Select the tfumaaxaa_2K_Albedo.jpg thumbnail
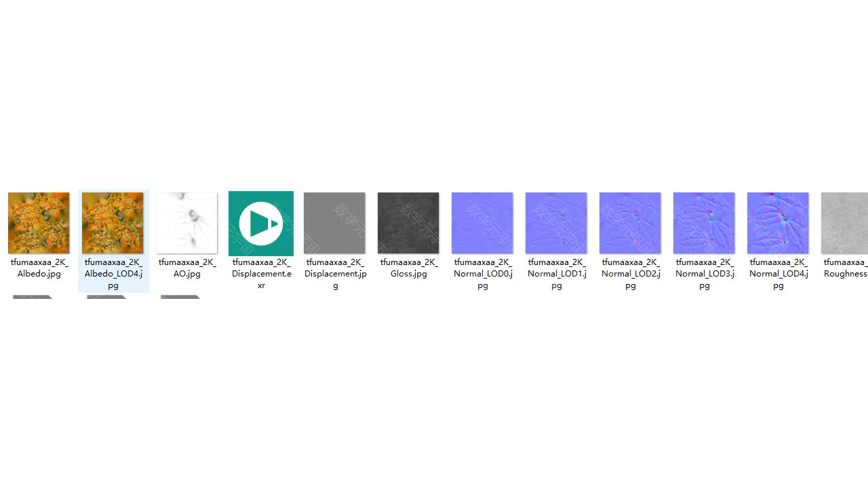The image size is (868, 488). coord(39,223)
